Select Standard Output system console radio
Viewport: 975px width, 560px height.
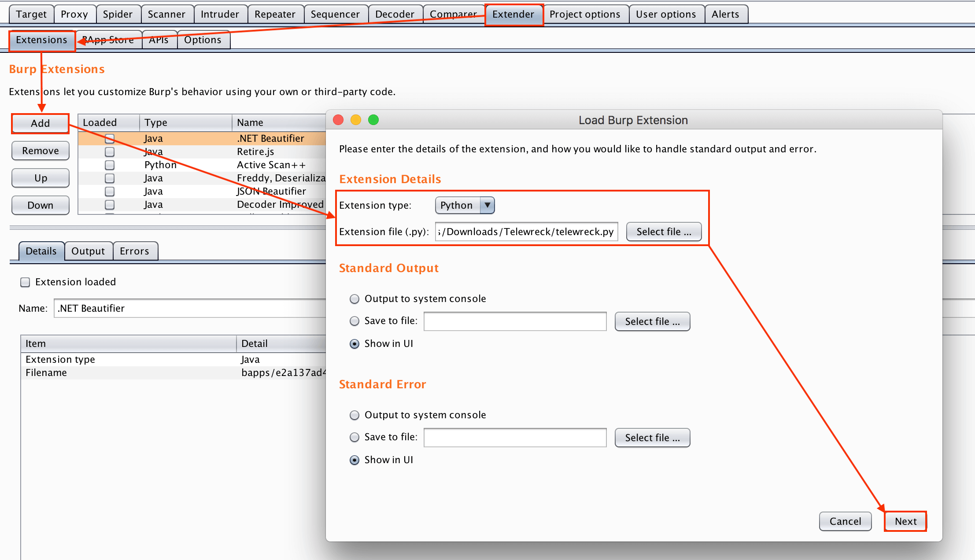[355, 299]
